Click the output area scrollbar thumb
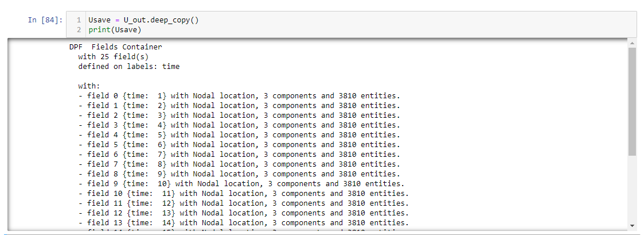Viewport: 644px width, 235px height. tap(632, 101)
